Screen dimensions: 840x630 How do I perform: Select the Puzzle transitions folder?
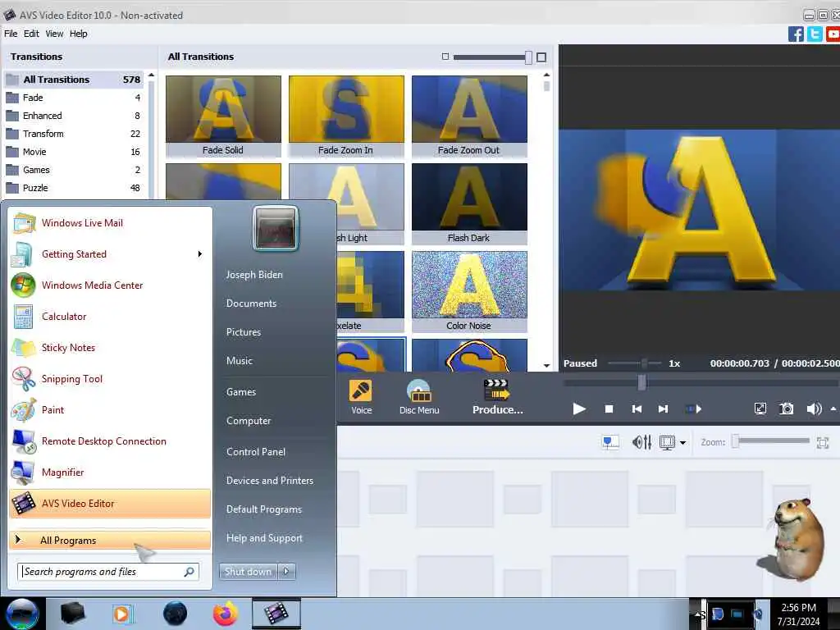pyautogui.click(x=74, y=188)
